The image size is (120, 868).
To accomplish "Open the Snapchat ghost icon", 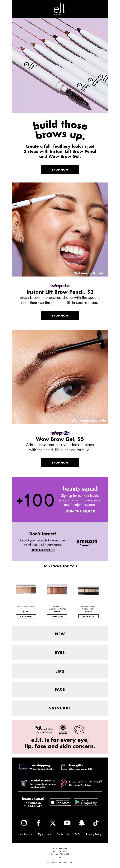I will pos(81,822).
